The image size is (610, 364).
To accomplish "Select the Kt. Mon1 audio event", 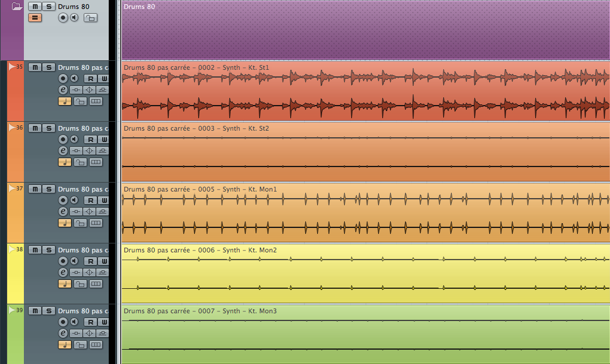I will pyautogui.click(x=366, y=213).
